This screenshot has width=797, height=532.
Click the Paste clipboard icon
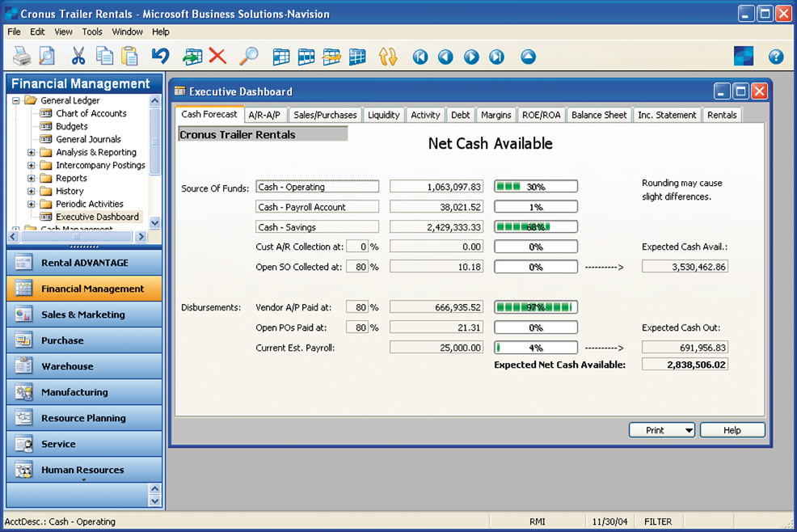click(130, 57)
